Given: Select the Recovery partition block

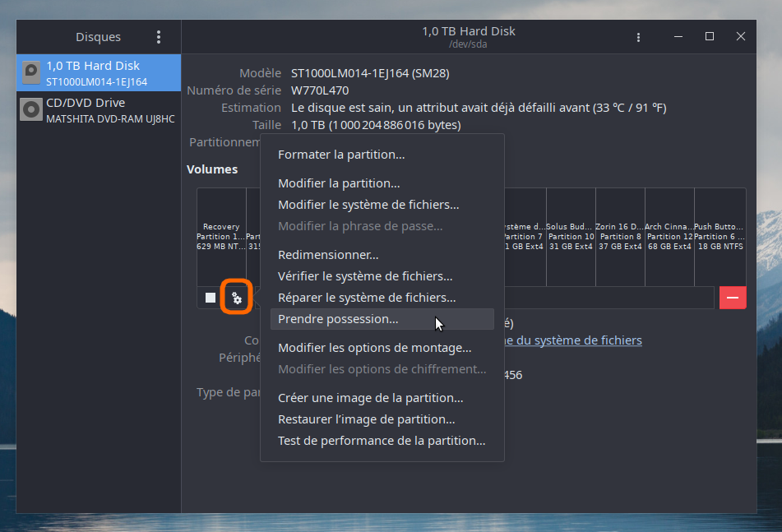Looking at the screenshot, I should 221,236.
